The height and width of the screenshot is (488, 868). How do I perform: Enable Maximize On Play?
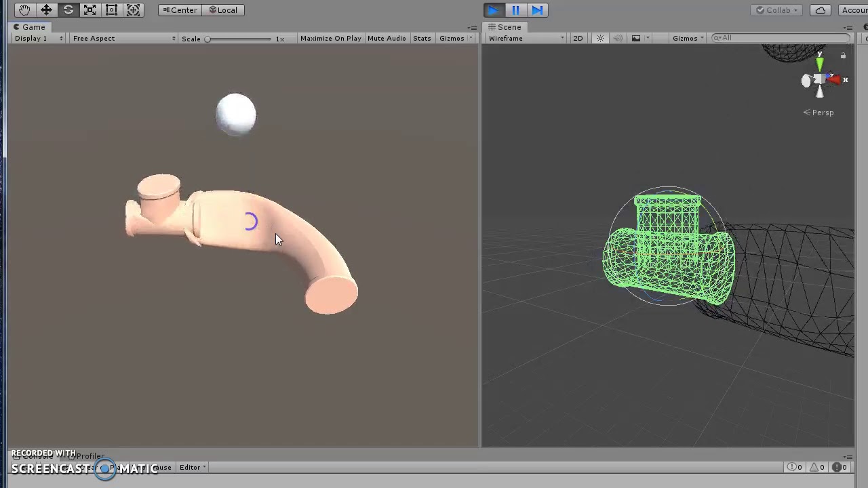coord(330,39)
